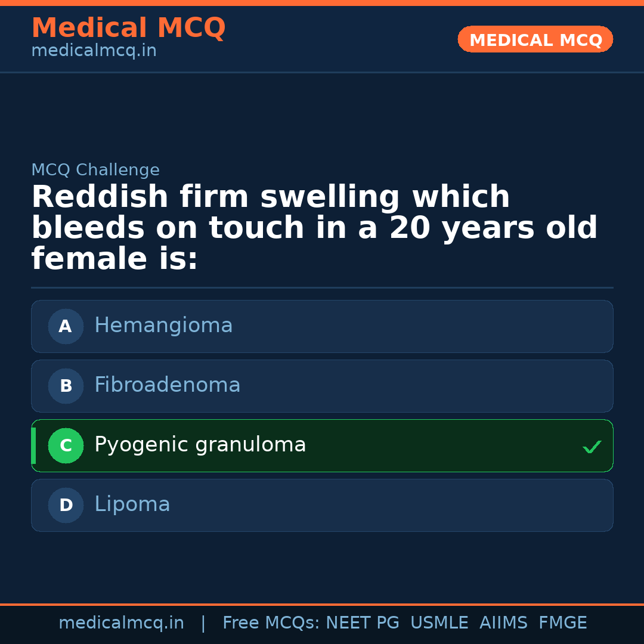Click the MCQ Challenge label
This screenshot has width=644, height=644.
[x=95, y=170]
